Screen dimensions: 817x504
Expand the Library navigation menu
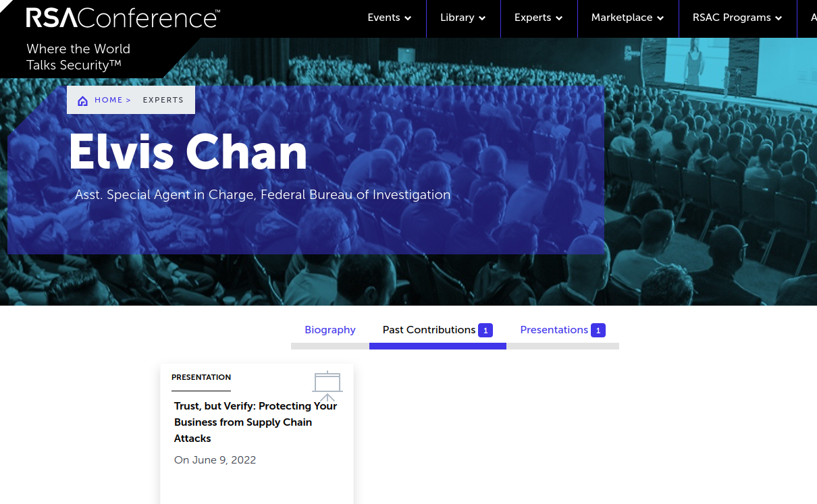tap(463, 18)
